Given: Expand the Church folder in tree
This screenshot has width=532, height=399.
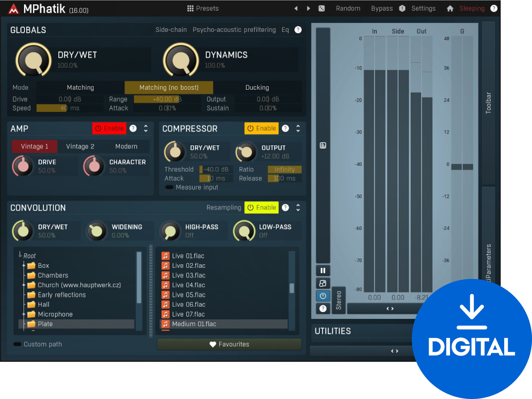Looking at the screenshot, I should [24, 285].
